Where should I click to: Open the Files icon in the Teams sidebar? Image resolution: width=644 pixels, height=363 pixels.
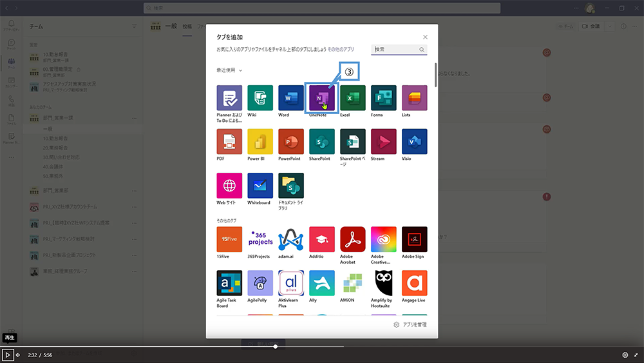coord(12,120)
